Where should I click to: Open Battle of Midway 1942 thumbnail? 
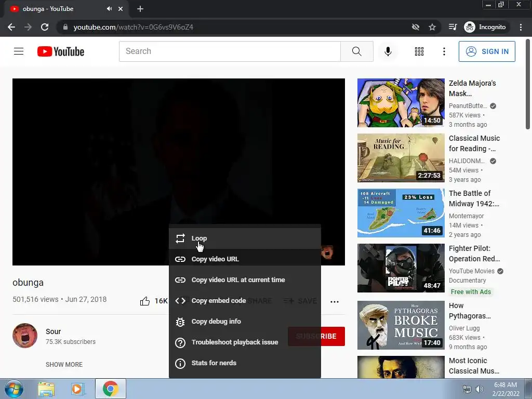401,213
